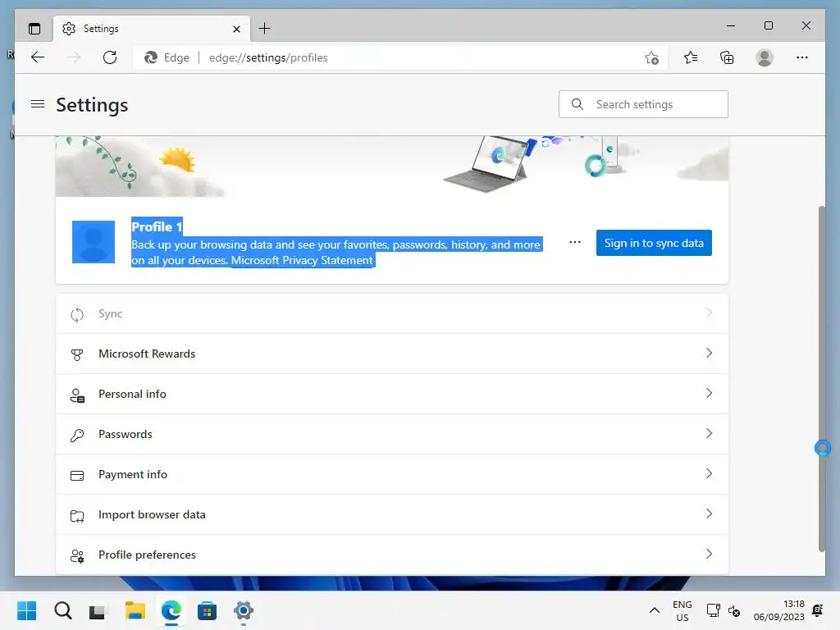Launch File Explorer from taskbar

pos(135,610)
